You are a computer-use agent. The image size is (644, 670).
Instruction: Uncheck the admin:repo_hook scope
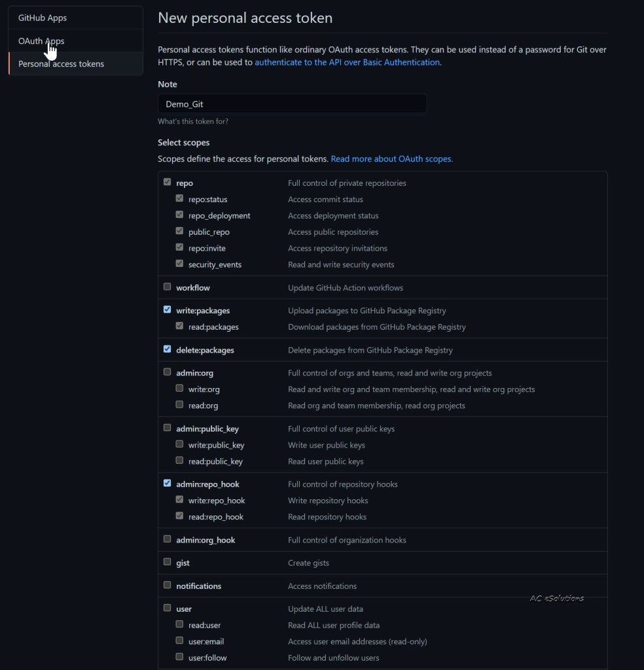click(168, 484)
